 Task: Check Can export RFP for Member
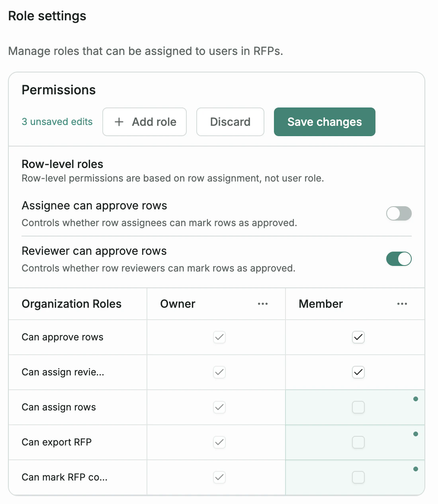coord(358,442)
